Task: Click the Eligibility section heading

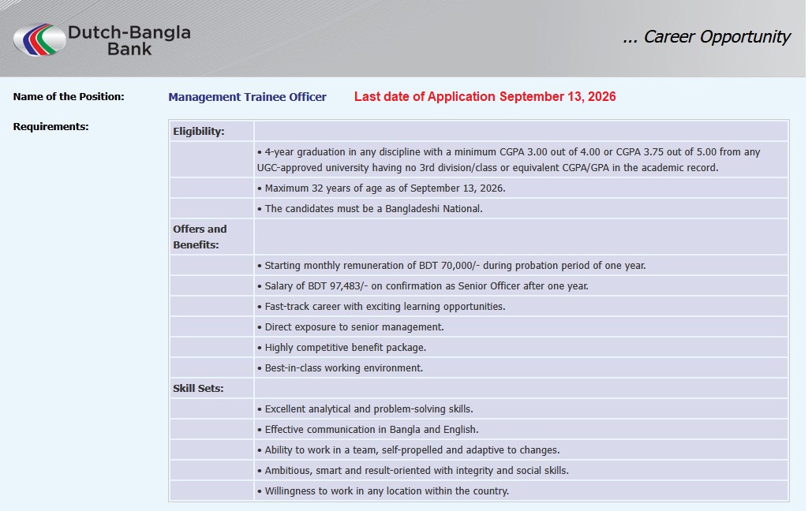Action: [199, 131]
